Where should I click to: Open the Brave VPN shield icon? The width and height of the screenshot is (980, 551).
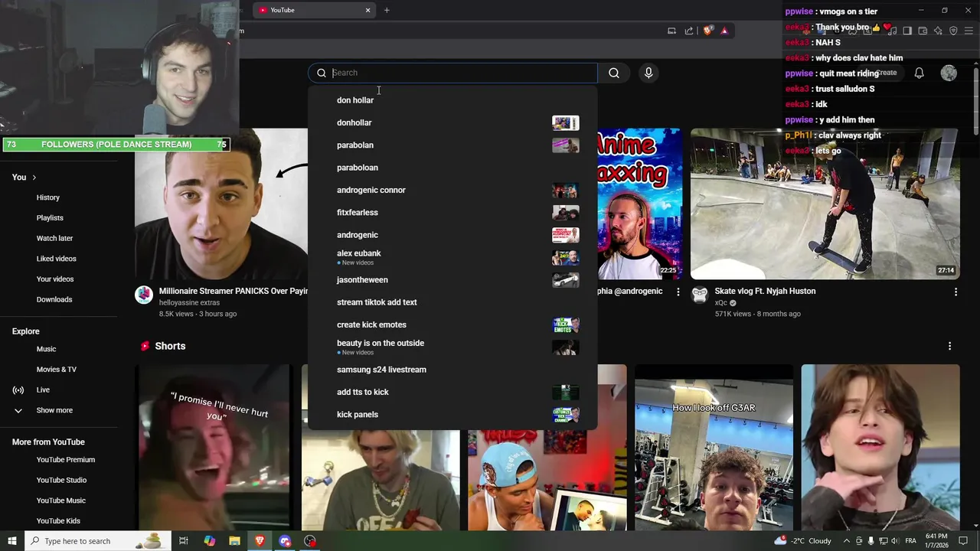coord(953,31)
